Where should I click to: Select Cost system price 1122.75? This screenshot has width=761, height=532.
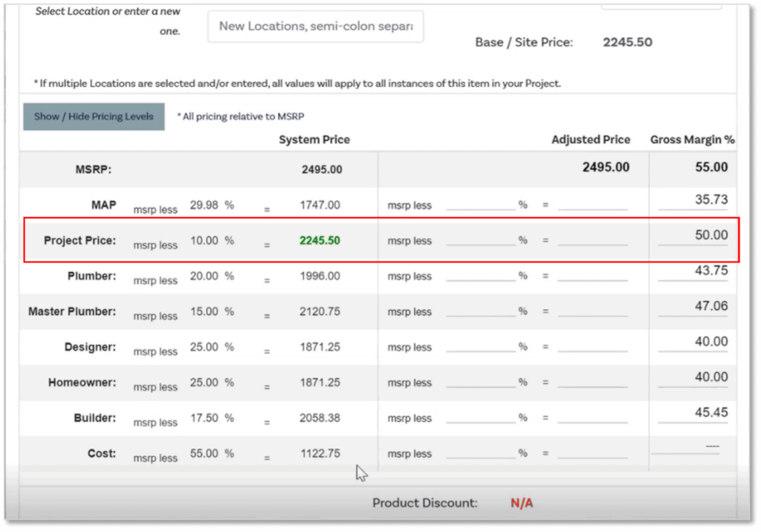320,453
